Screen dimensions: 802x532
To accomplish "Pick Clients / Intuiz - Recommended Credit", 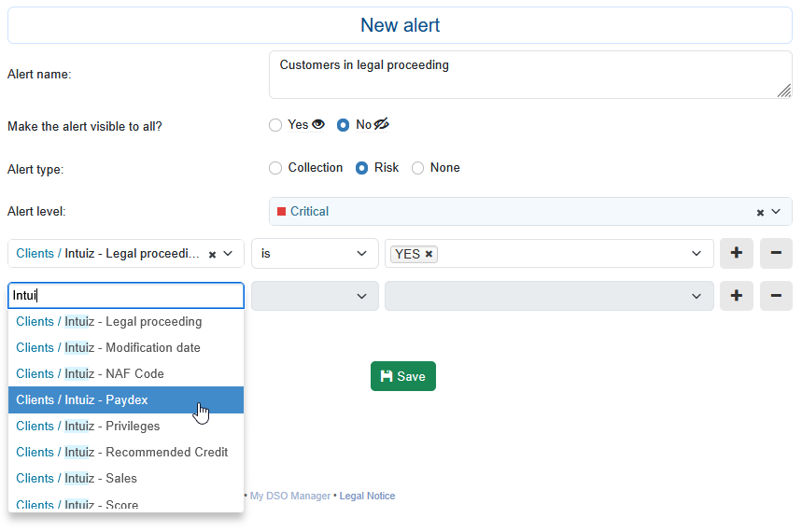I will [x=125, y=452].
